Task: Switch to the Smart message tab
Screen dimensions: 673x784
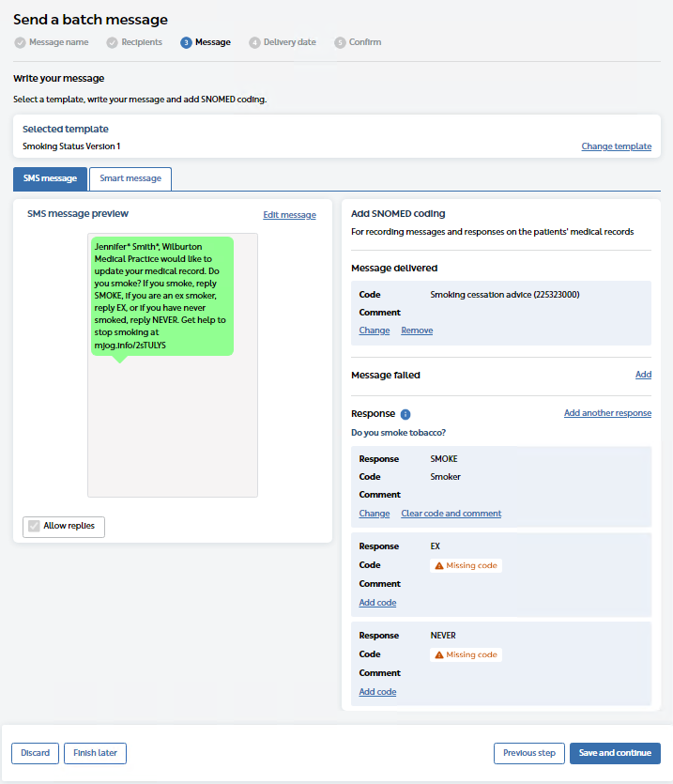Action: coord(130,178)
